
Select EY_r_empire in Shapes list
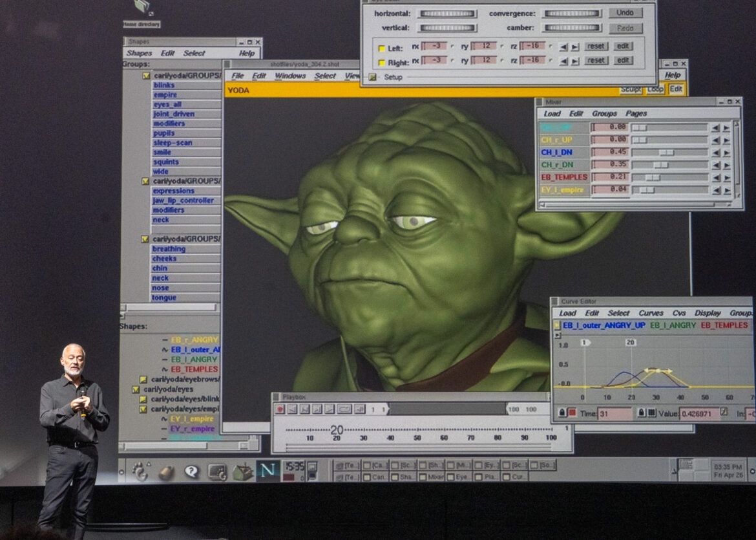(x=192, y=429)
